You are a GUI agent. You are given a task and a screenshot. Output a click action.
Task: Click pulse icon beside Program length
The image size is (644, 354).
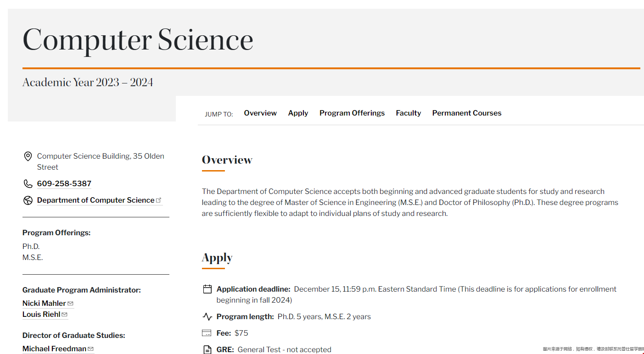[207, 316]
